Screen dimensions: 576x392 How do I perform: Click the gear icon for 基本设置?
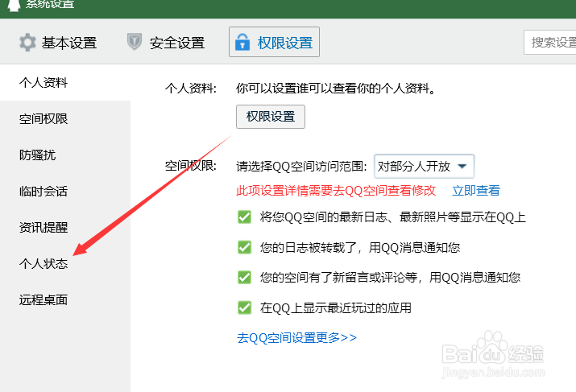(x=27, y=43)
